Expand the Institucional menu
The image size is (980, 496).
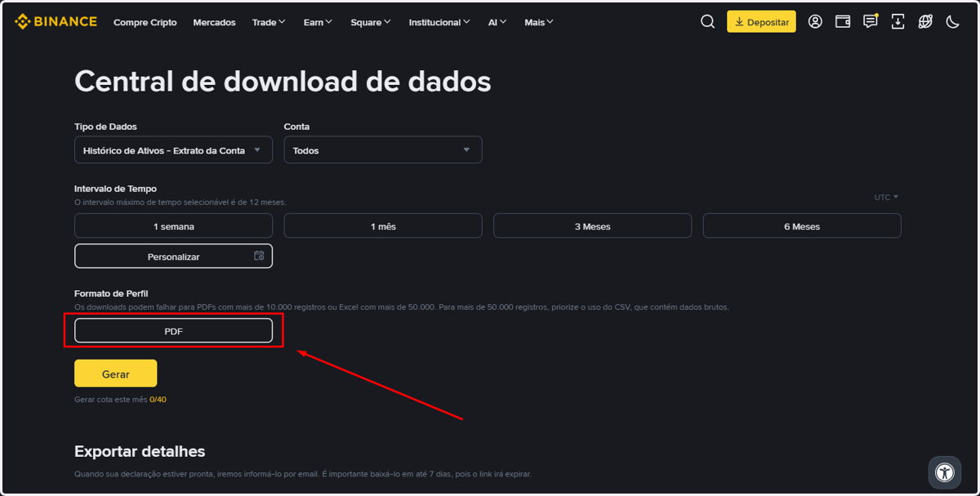pyautogui.click(x=439, y=22)
